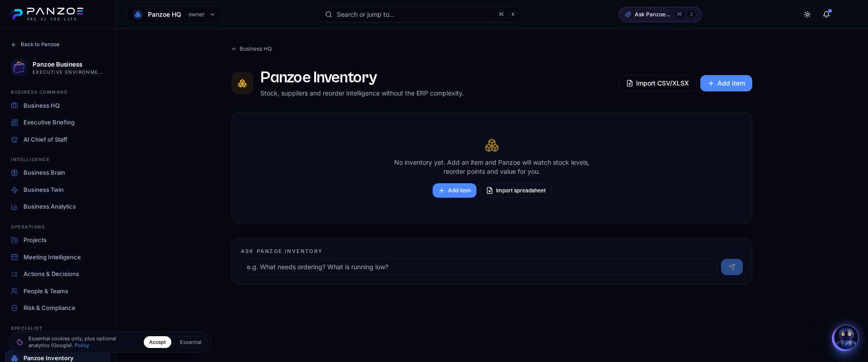This screenshot has width=868, height=362.
Task: Click the Business Brain icon
Action: click(x=14, y=173)
